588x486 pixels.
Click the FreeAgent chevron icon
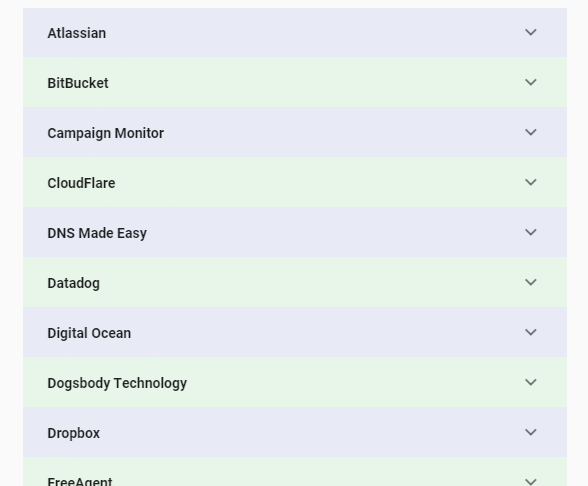click(x=531, y=482)
